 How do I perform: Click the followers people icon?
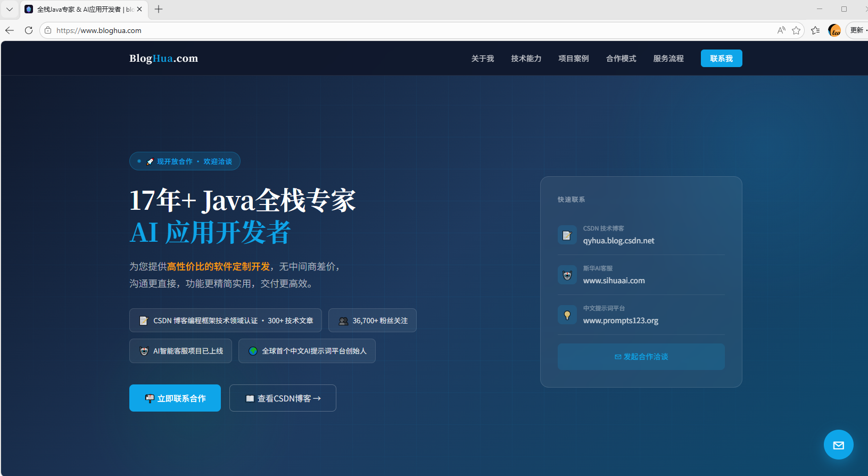click(343, 321)
